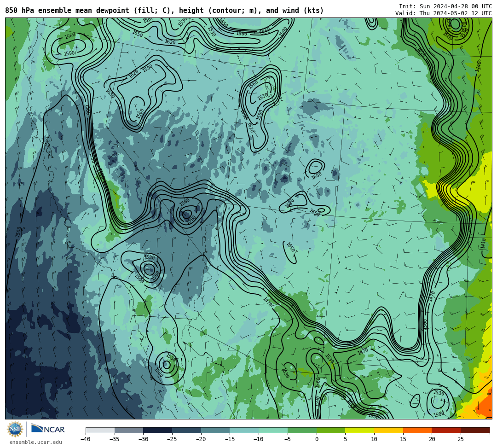The image size is (497, 448).
Task: Click the 25 colorbar tick label
Action: [461, 439]
